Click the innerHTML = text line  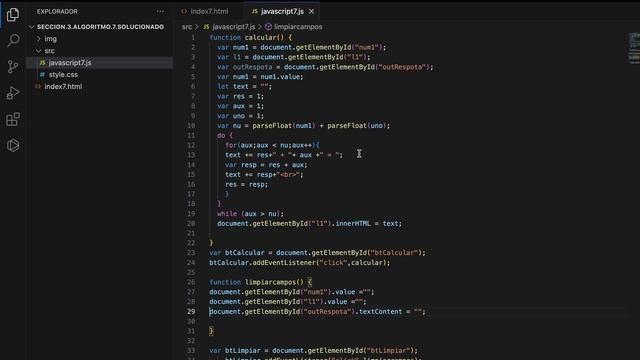click(309, 224)
